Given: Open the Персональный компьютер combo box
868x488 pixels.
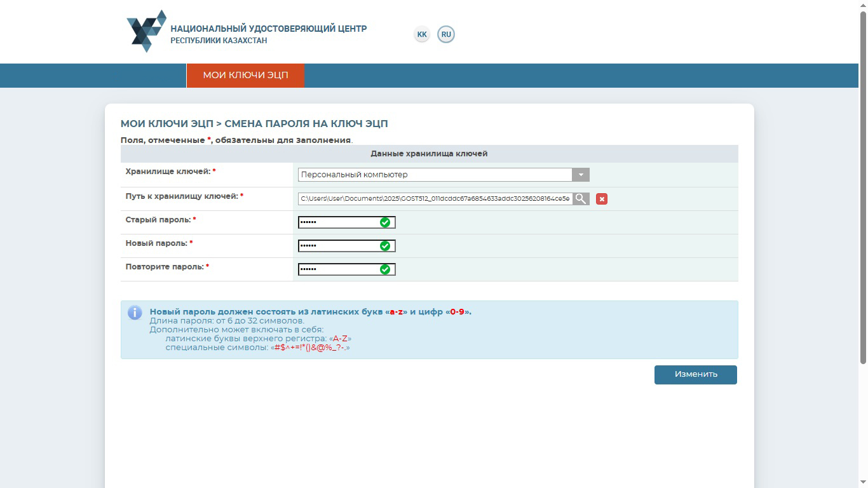Looking at the screenshot, I should [x=435, y=175].
